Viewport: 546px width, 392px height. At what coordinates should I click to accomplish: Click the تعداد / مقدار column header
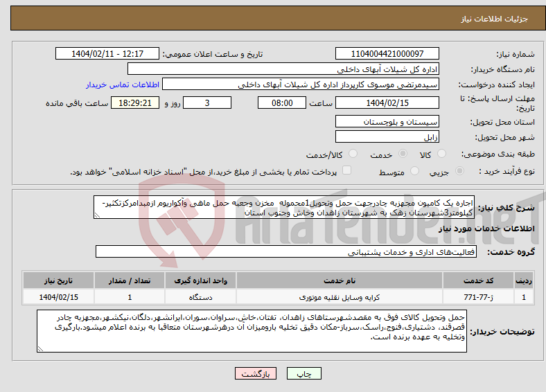pyautogui.click(x=130, y=280)
